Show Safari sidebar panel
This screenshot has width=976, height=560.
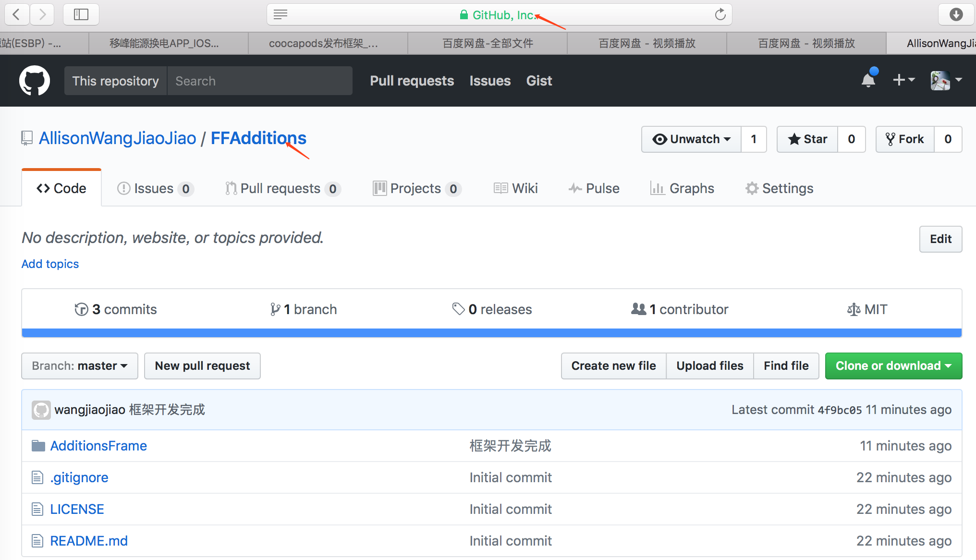[81, 14]
